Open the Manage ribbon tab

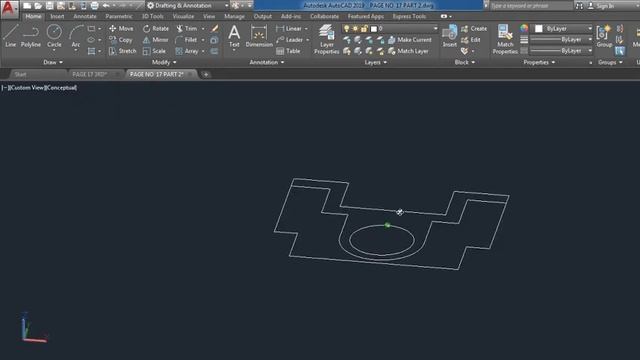pos(234,17)
